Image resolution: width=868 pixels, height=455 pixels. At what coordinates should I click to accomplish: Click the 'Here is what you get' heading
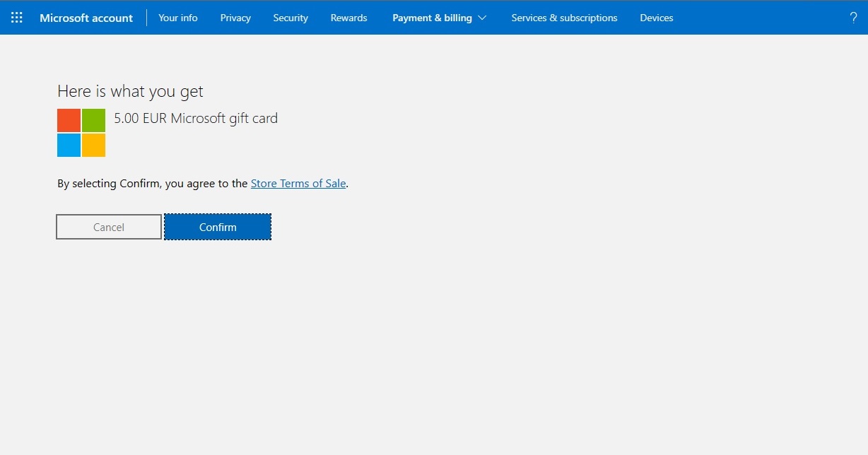pyautogui.click(x=130, y=91)
